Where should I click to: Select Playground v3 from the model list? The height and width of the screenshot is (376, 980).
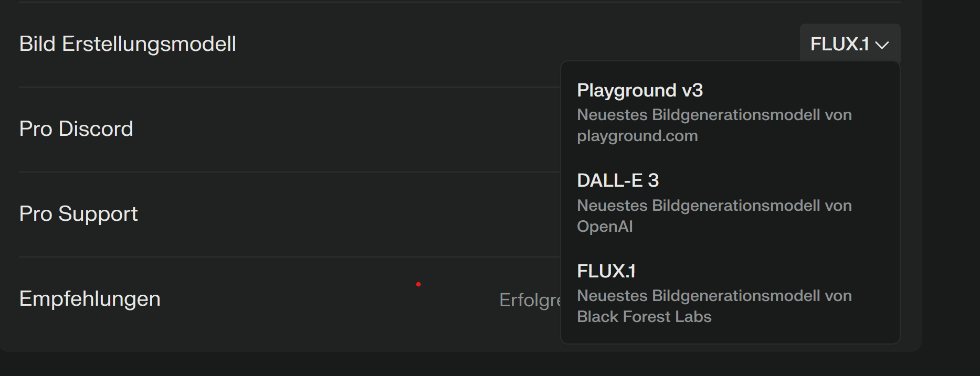[x=639, y=91]
